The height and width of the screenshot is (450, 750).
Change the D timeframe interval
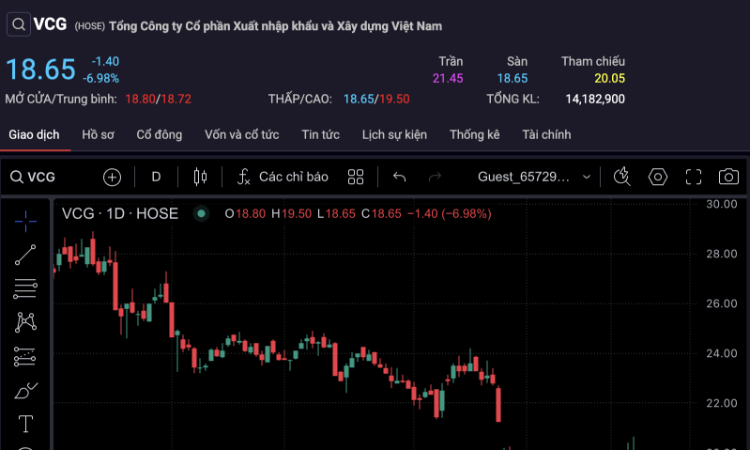156,177
